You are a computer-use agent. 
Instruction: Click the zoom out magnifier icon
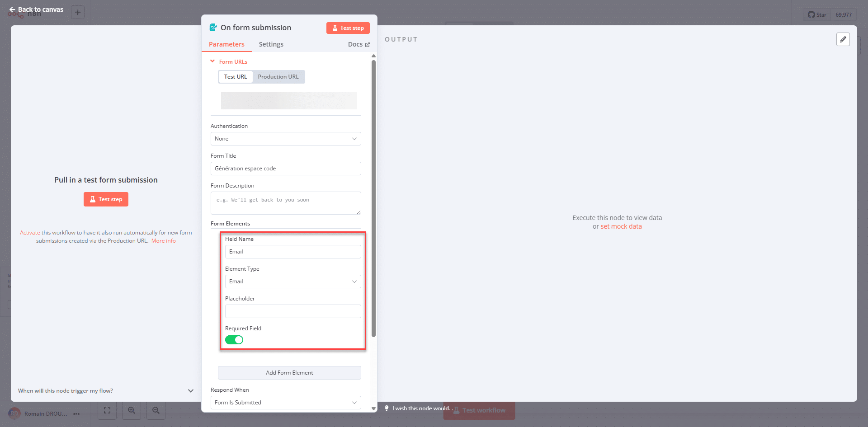(x=156, y=410)
